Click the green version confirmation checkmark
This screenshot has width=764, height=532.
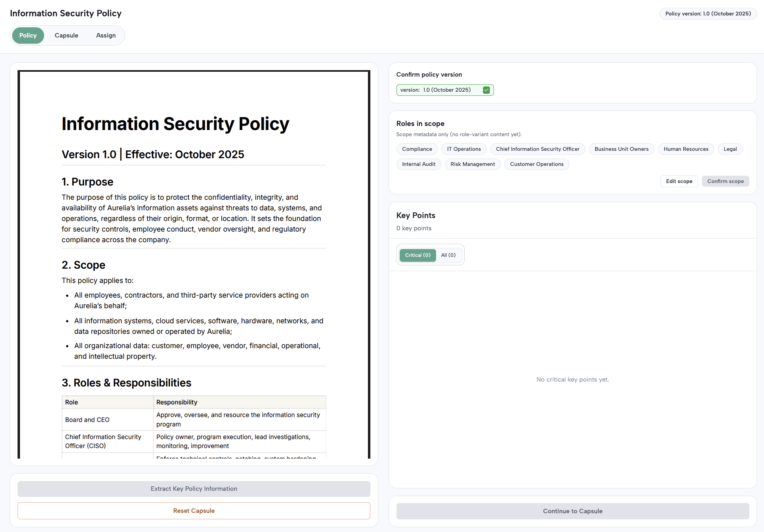[x=486, y=90]
